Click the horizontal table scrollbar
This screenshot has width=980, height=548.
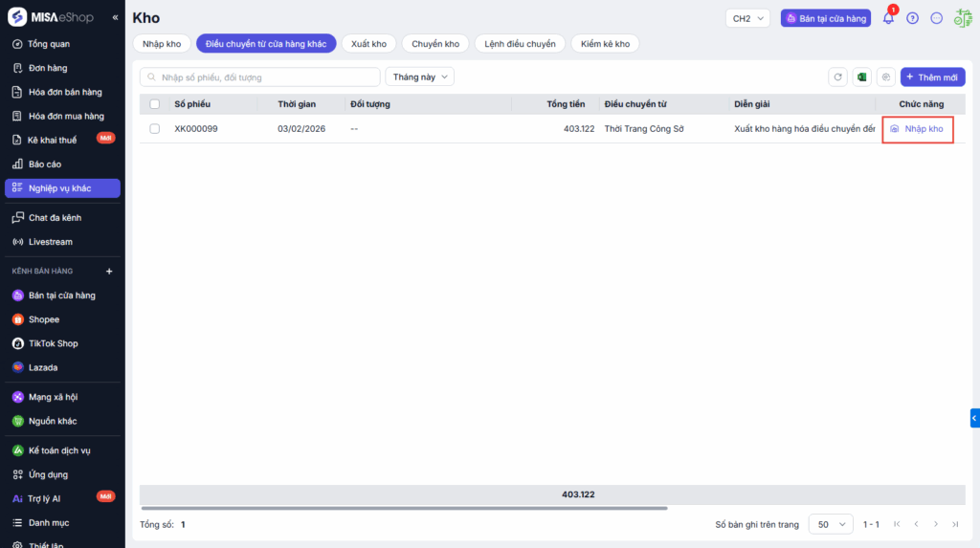click(x=405, y=508)
